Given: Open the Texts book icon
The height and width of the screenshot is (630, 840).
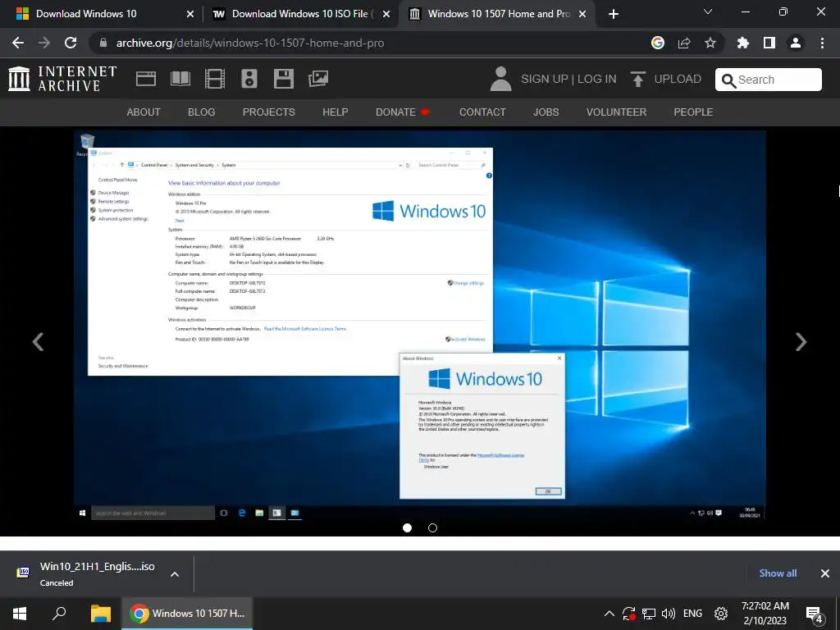Looking at the screenshot, I should click(180, 79).
